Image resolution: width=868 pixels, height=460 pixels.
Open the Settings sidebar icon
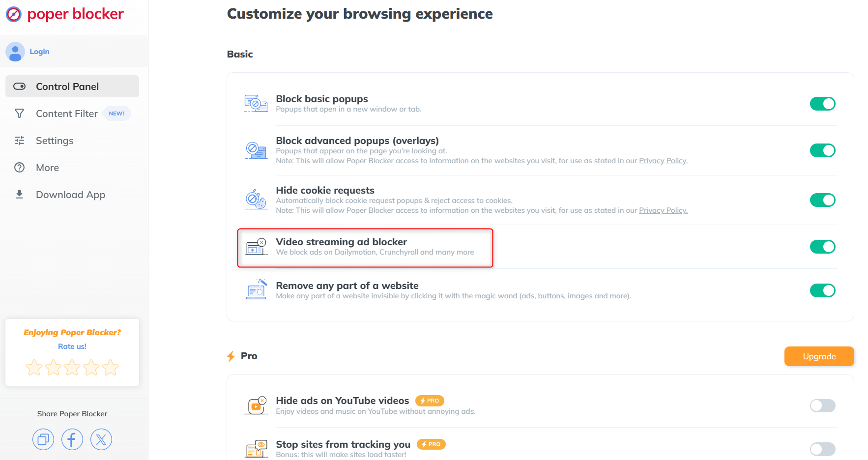click(19, 141)
